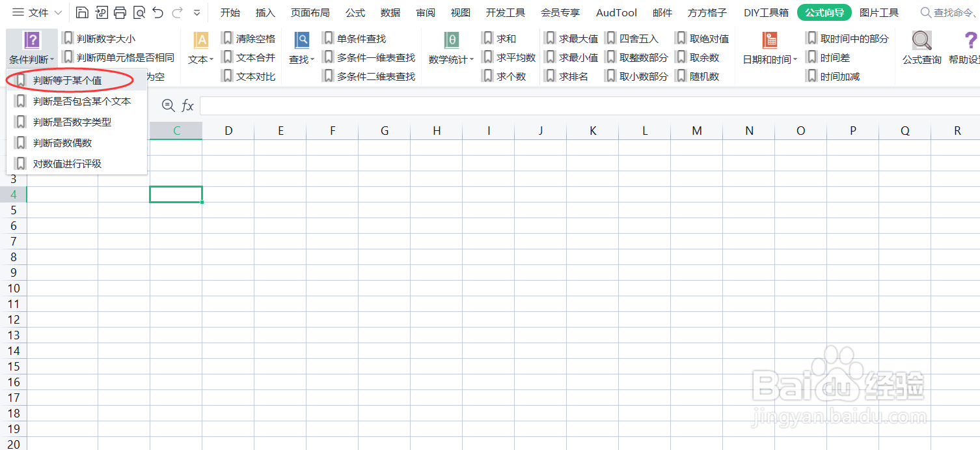Viewport: 980px width, 450px height.
Task: Switch to the DIY工具箱 tab
Action: click(767, 12)
